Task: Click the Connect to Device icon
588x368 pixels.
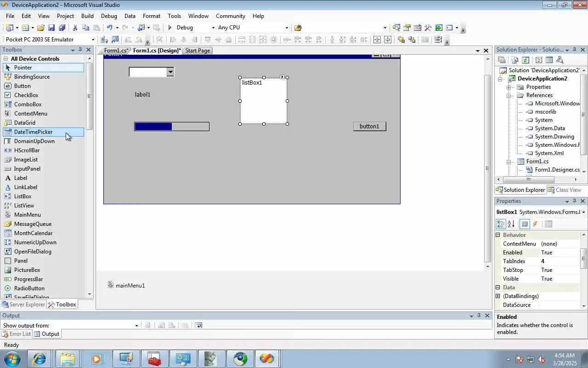Action: (105, 40)
